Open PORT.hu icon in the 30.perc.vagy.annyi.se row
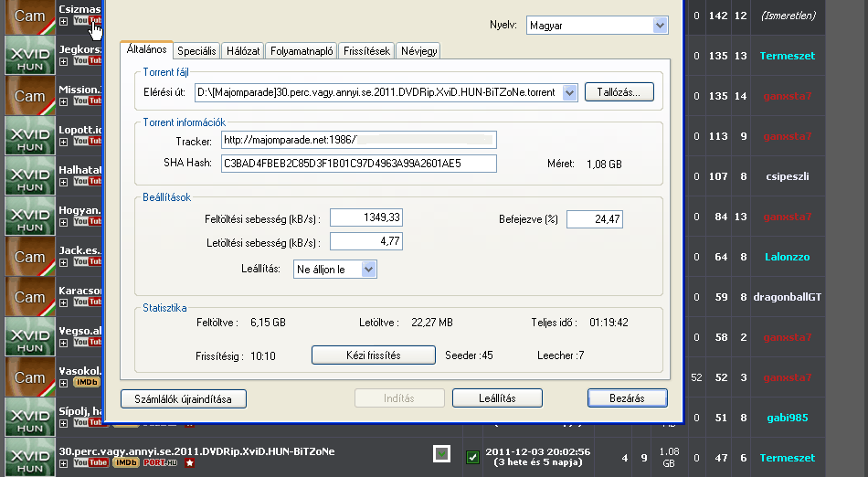Viewport: 868px width, 477px height. (160, 462)
